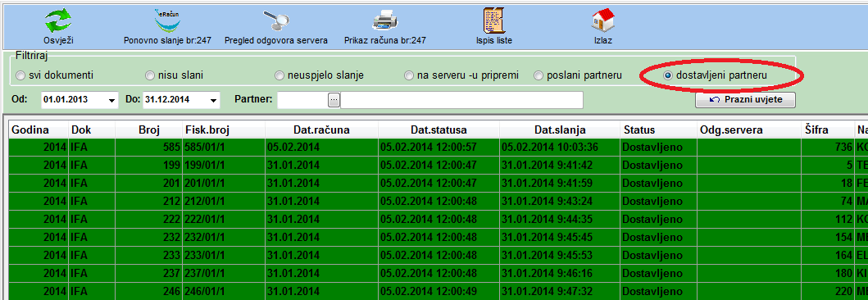868x300 pixels.
Task: Open the Od date dropdown arrow
Action: pos(111,100)
